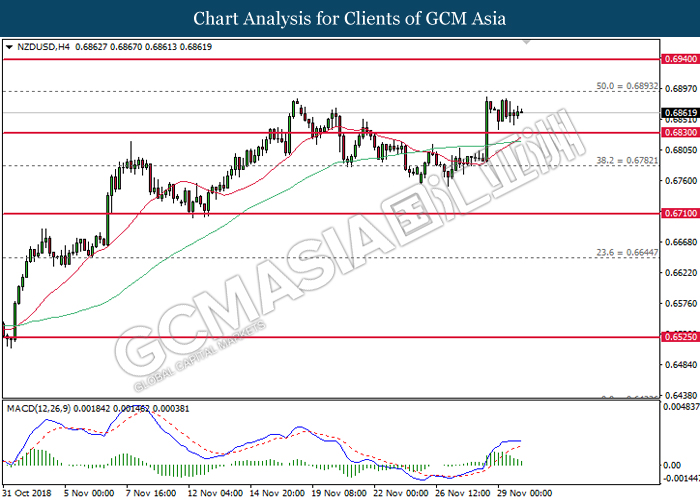
Task: Click the Chart Analysis for Clients title
Action: point(350,18)
